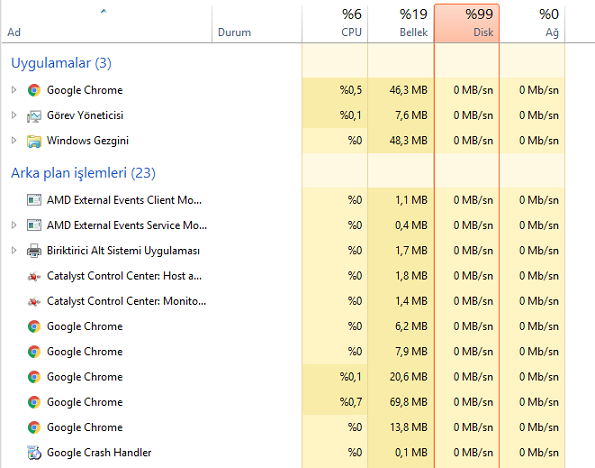Click the Google Crash Handler icon
Image resolution: width=595 pixels, height=468 pixels.
tap(34, 452)
